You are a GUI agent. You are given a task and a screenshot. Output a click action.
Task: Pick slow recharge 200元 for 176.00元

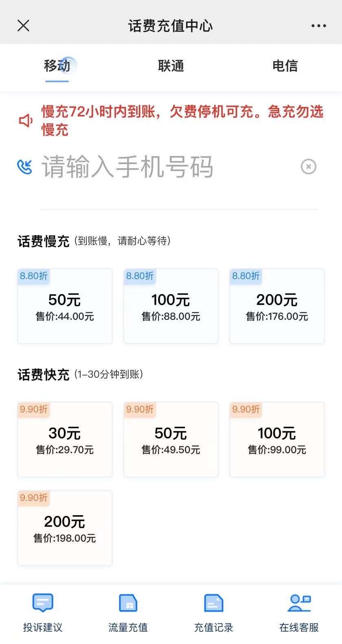pyautogui.click(x=277, y=306)
